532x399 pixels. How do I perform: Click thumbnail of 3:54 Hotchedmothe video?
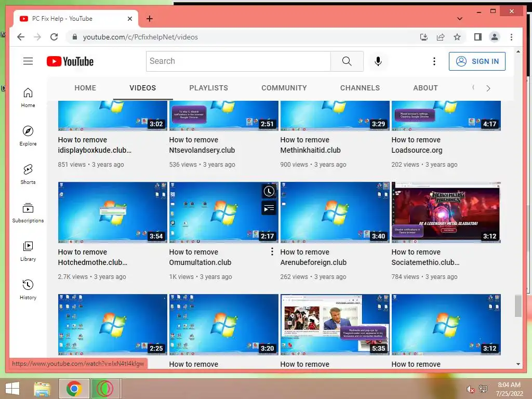(113, 212)
